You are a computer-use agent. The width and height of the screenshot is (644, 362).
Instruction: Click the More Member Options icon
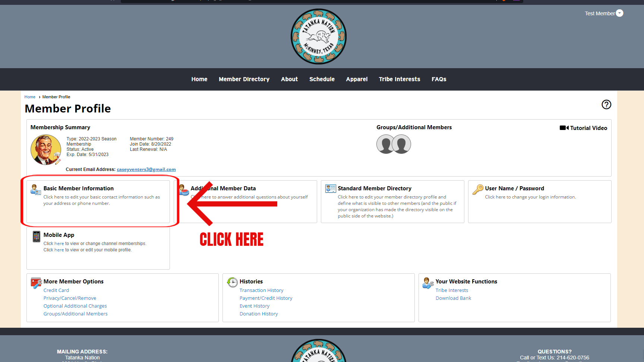(36, 283)
